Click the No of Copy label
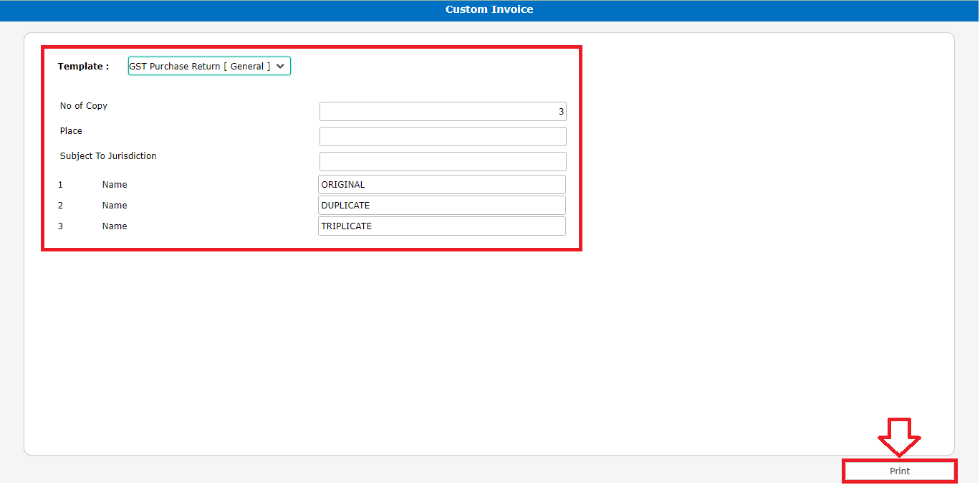Screen dimensions: 980x485 coord(84,106)
